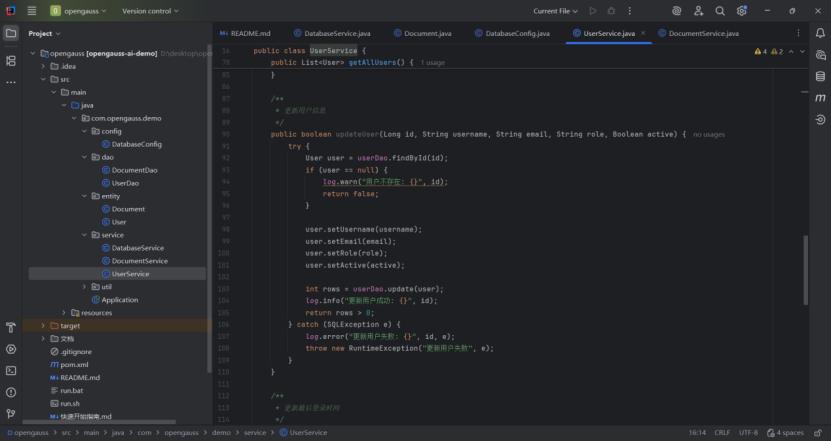Select Application class in project tree
The height and width of the screenshot is (442, 831).
[114, 299]
